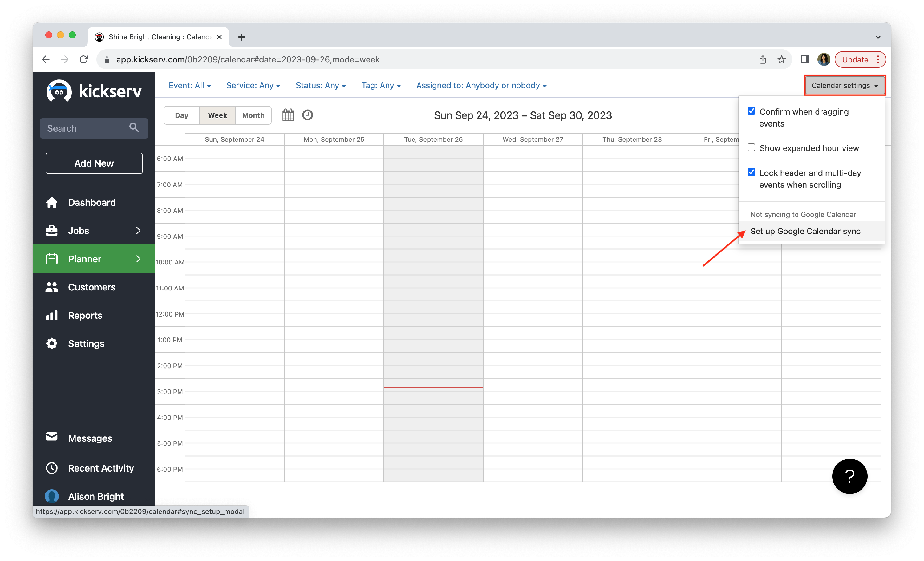Click the jump-to-today clock icon

click(x=307, y=115)
